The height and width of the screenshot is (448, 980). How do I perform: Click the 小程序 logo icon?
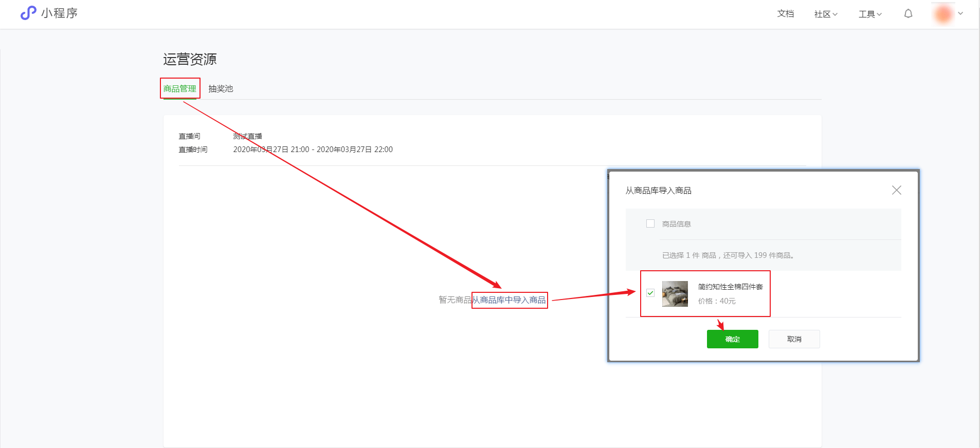(x=28, y=13)
